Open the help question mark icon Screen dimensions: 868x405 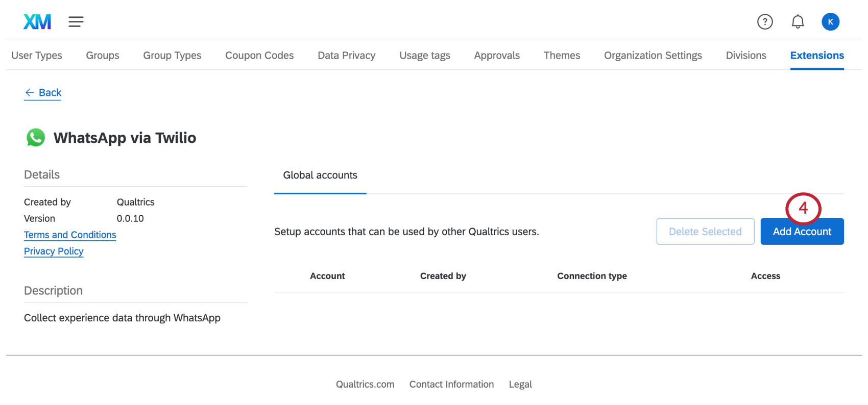(764, 21)
